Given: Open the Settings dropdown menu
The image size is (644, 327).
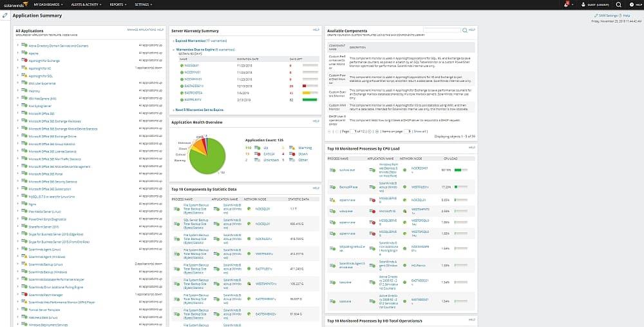Looking at the screenshot, I should pos(144,4).
